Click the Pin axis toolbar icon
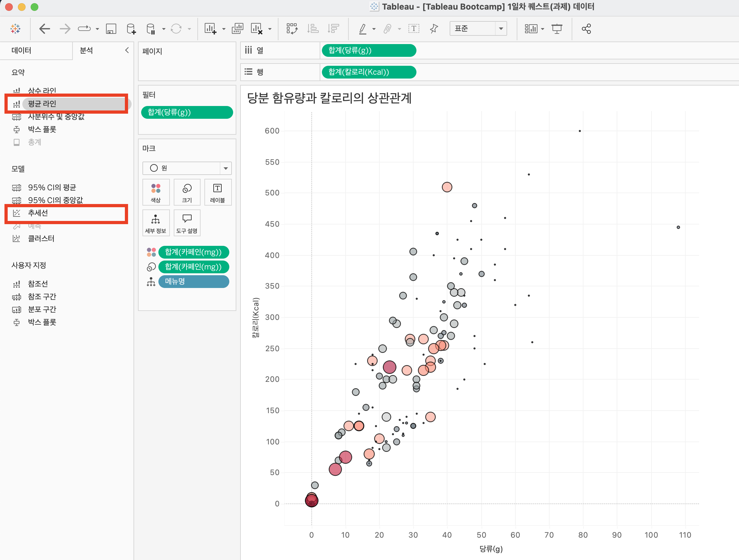 pyautogui.click(x=434, y=29)
